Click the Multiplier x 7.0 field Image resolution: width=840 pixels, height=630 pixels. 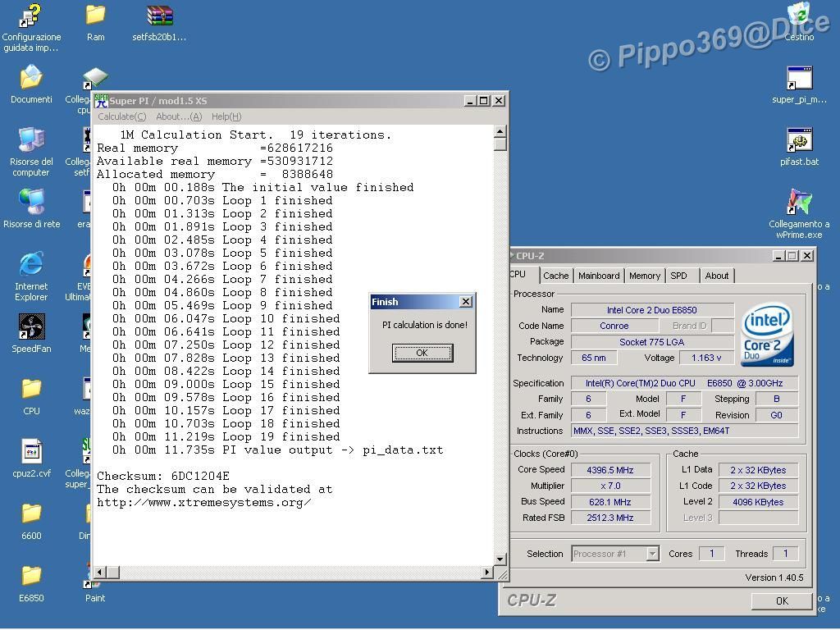610,486
